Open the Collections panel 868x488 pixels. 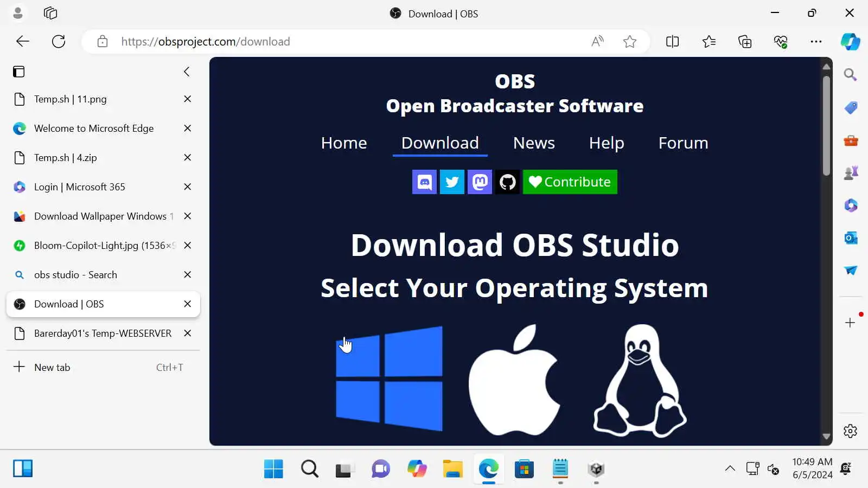745,41
